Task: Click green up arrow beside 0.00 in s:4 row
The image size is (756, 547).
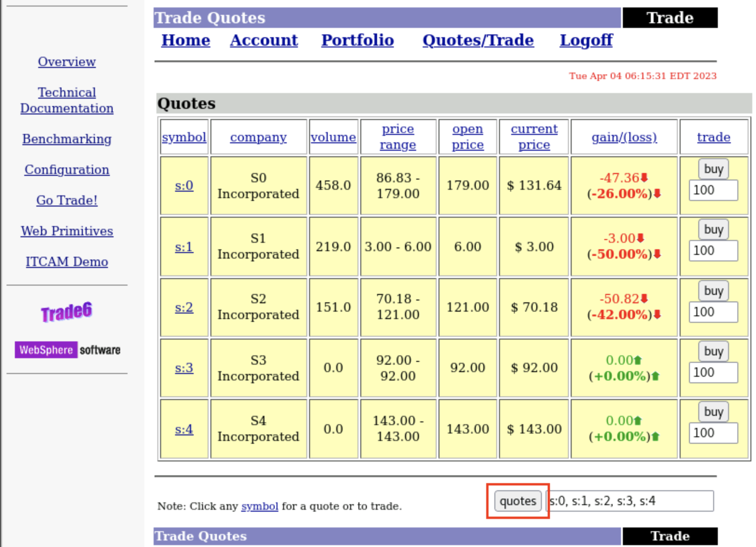Action: point(638,420)
